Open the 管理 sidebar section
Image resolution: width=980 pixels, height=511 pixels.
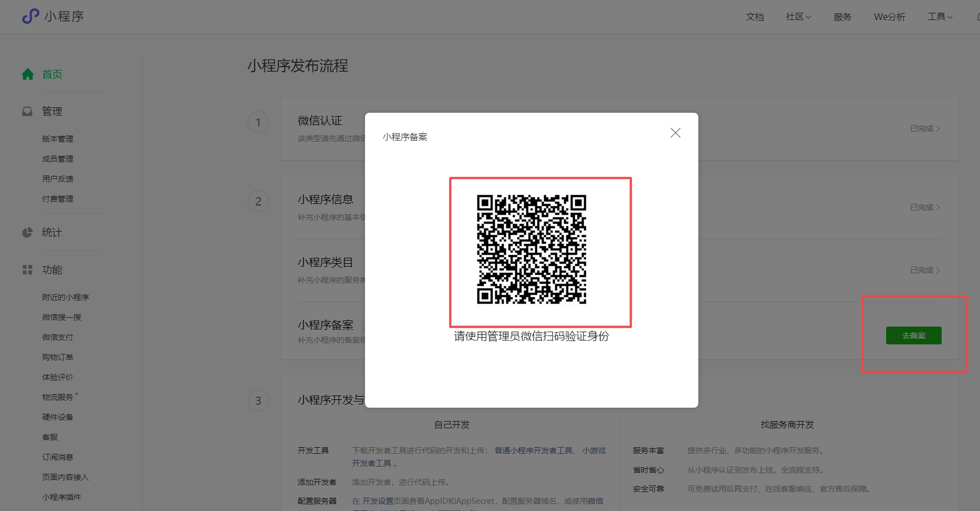click(x=52, y=112)
